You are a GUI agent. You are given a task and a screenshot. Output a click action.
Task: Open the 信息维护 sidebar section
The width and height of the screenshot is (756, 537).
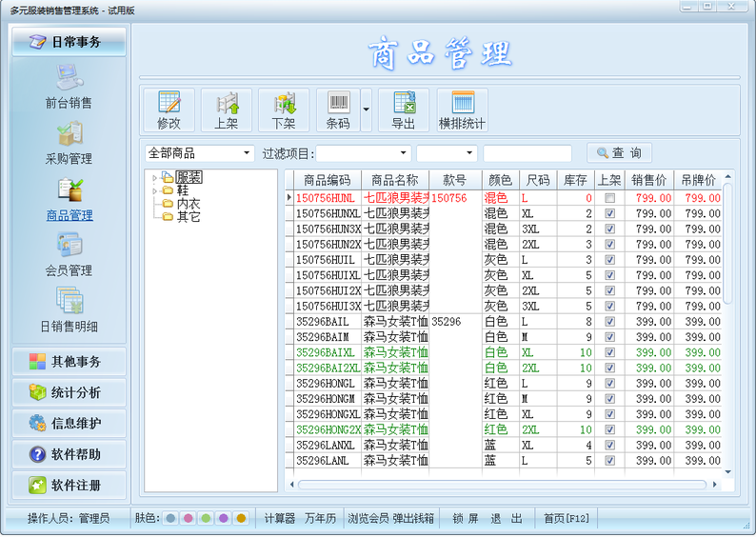69,424
